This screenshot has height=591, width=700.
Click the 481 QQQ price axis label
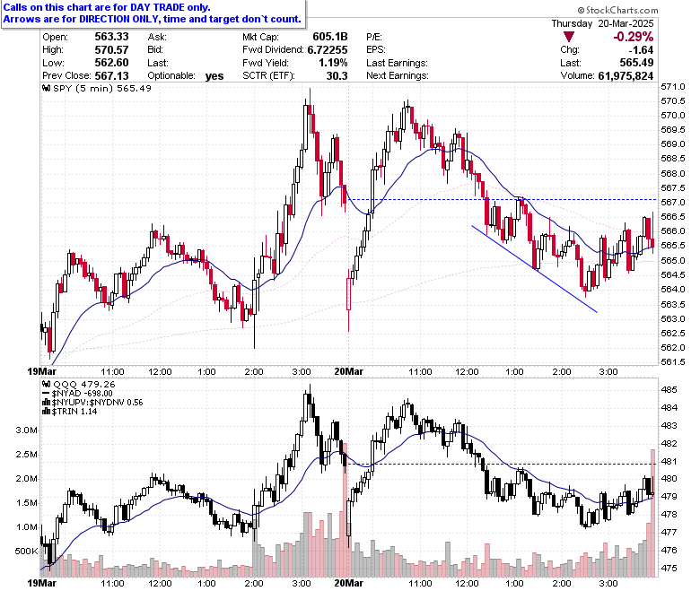tap(669, 461)
